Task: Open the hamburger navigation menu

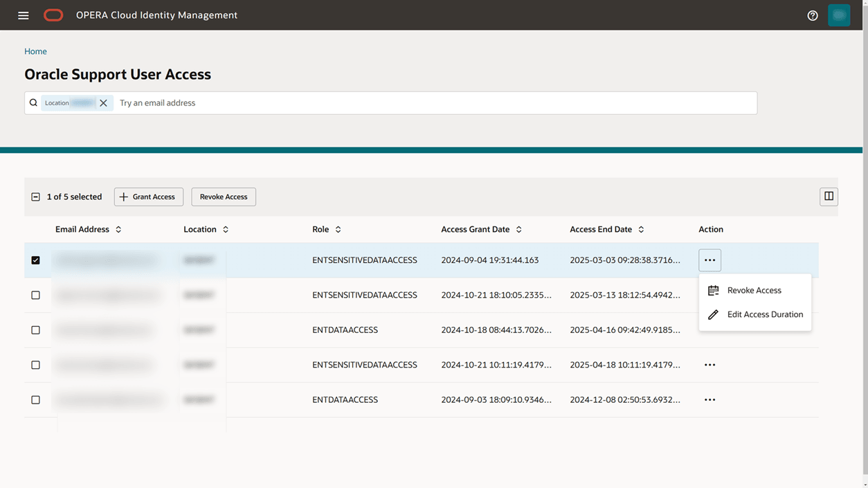Action: point(24,15)
